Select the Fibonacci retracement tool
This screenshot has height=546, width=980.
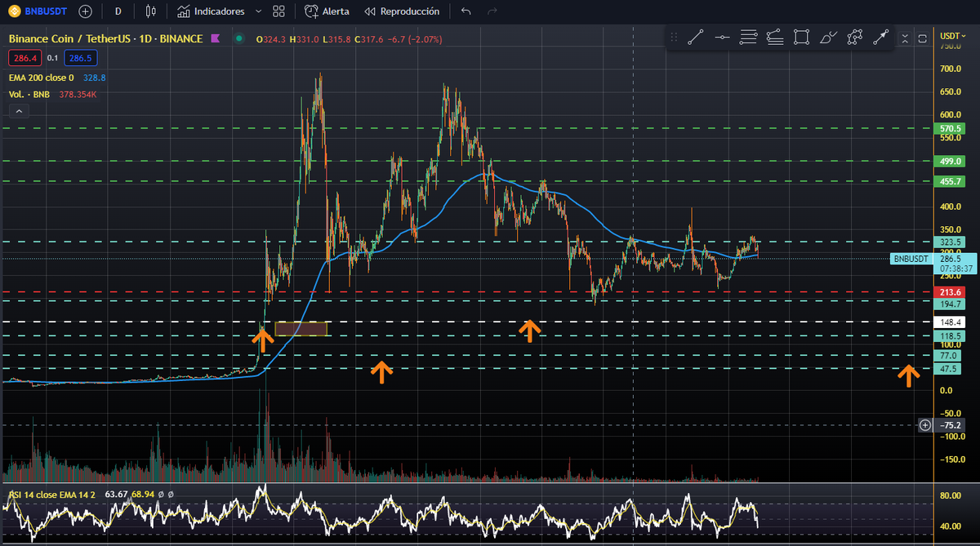[748, 38]
